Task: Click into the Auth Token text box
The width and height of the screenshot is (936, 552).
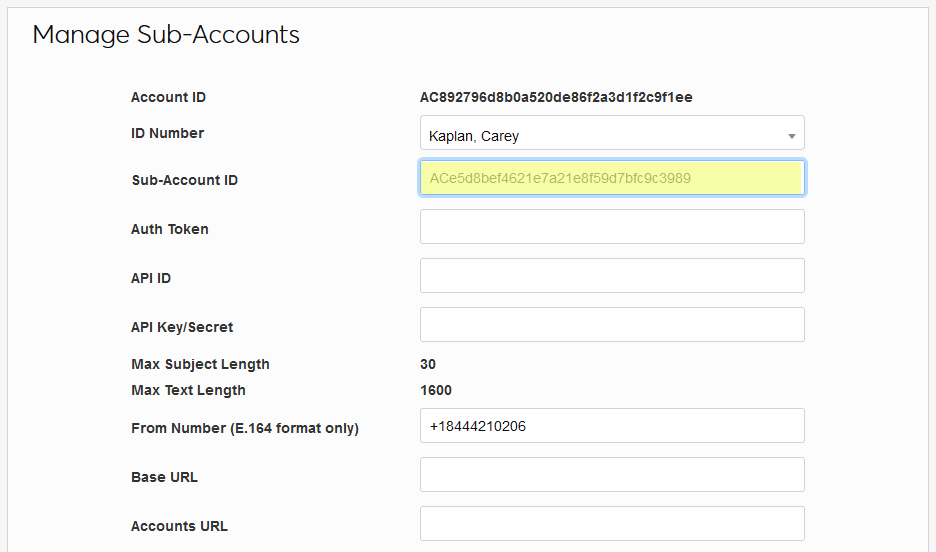Action: click(611, 227)
